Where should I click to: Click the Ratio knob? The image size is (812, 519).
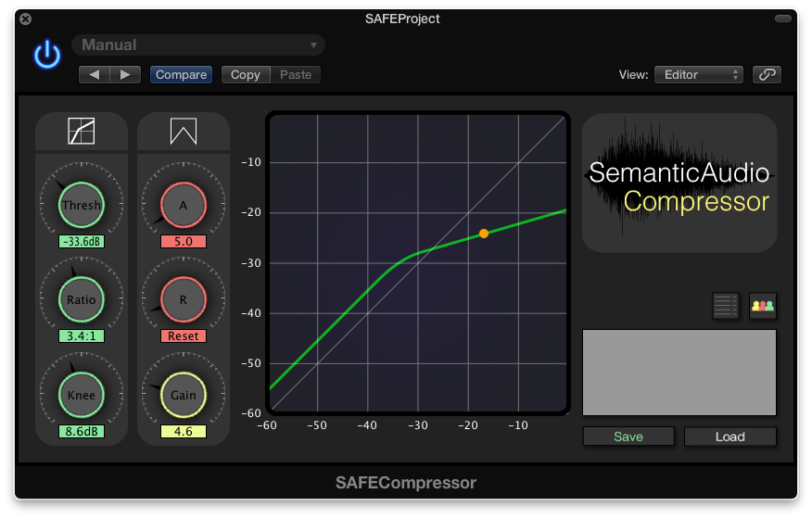[x=82, y=299]
